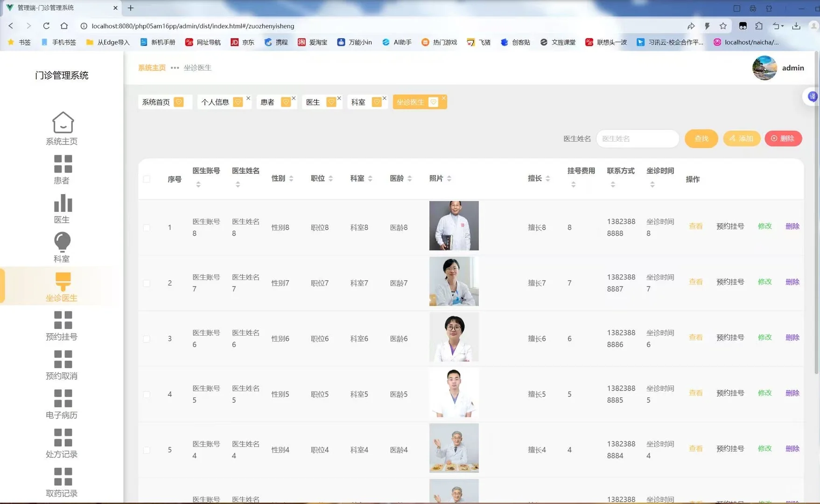Image resolution: width=820 pixels, height=504 pixels.
Task: Close the 患者 breadcrumb tab
Action: click(293, 98)
